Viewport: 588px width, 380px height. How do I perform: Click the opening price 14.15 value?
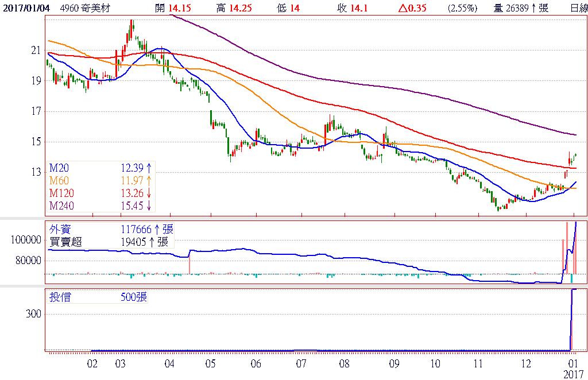[x=181, y=8]
